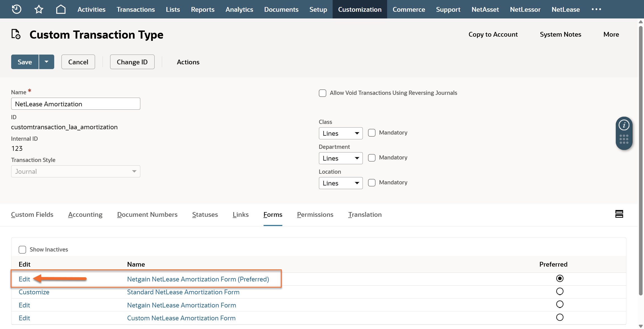This screenshot has height=329, width=644.
Task: Click the Change ID button
Action: [132, 62]
